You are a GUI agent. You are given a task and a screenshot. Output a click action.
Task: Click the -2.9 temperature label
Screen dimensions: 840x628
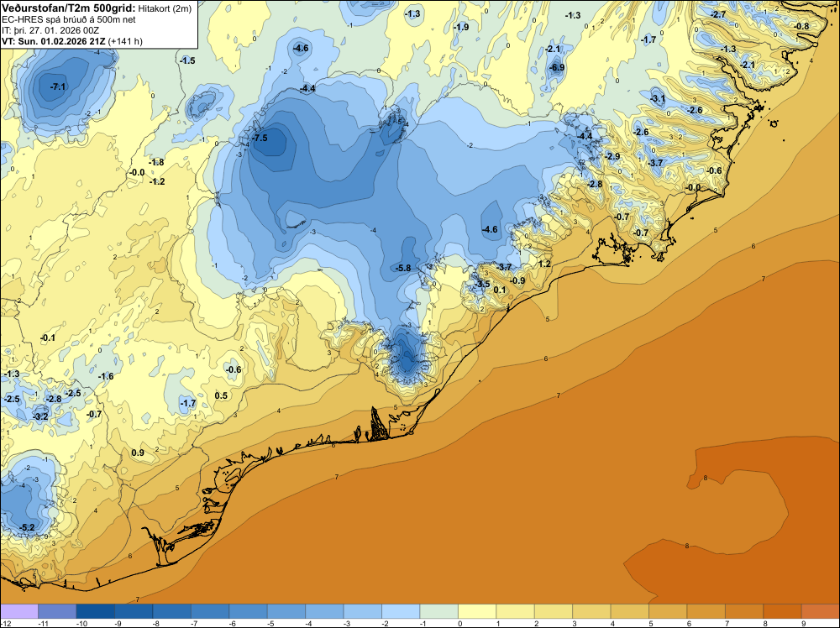click(612, 156)
